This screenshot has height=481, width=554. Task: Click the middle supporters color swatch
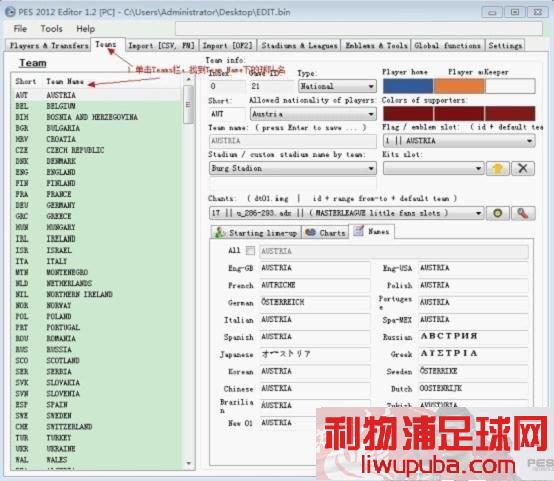(459, 113)
